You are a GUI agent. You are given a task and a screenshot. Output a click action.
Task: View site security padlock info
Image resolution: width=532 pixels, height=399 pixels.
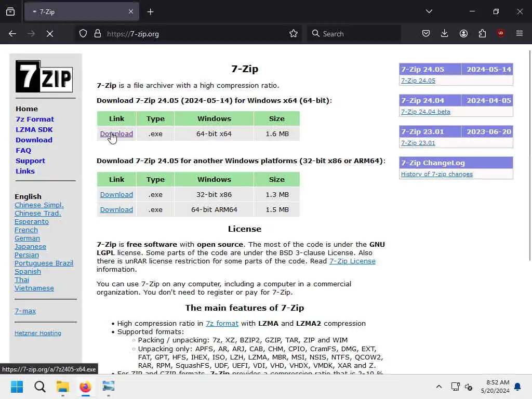[x=98, y=34]
